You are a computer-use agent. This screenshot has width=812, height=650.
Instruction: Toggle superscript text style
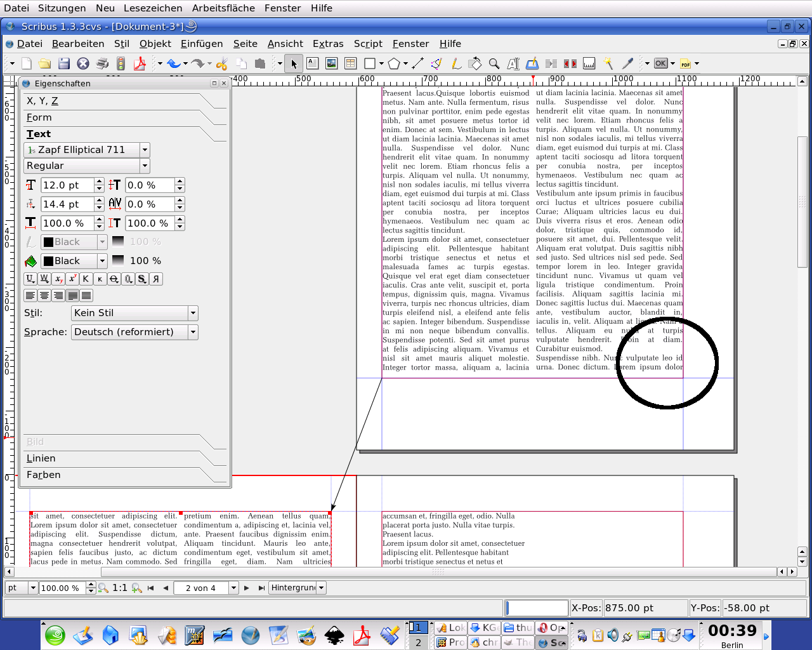[x=72, y=279]
